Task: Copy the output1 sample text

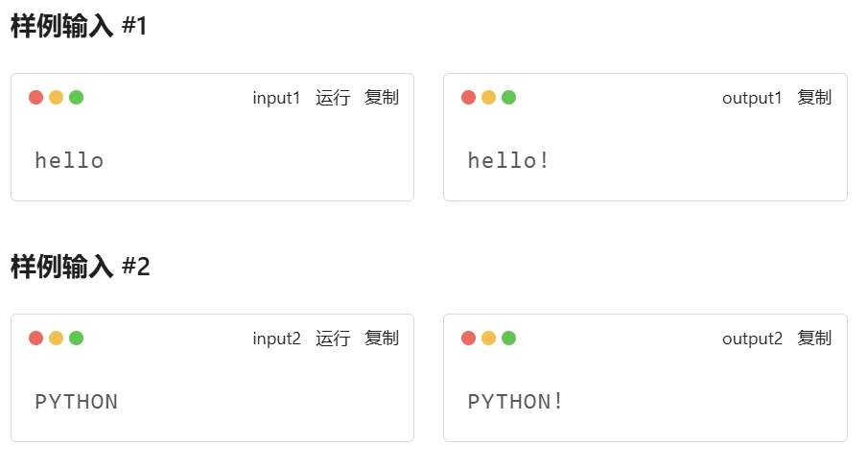Action: pos(814,98)
